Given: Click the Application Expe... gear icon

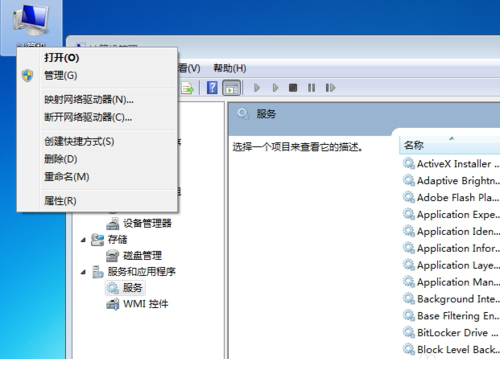Looking at the screenshot, I should point(409,214).
